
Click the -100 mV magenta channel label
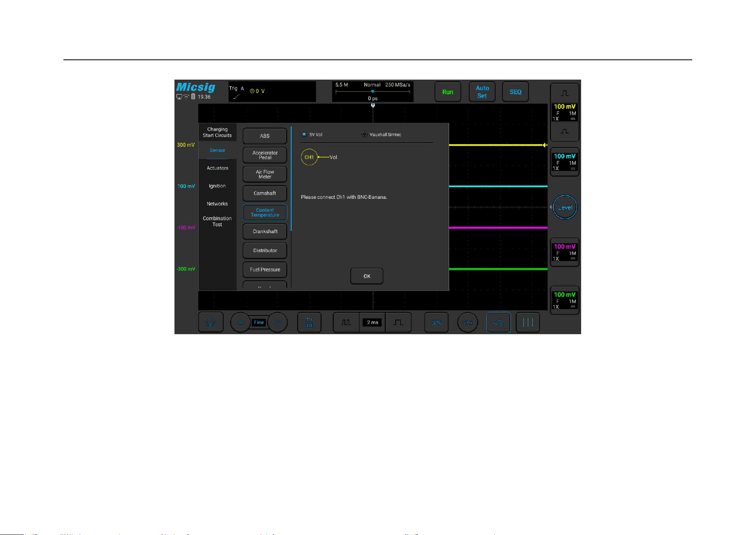click(x=186, y=227)
